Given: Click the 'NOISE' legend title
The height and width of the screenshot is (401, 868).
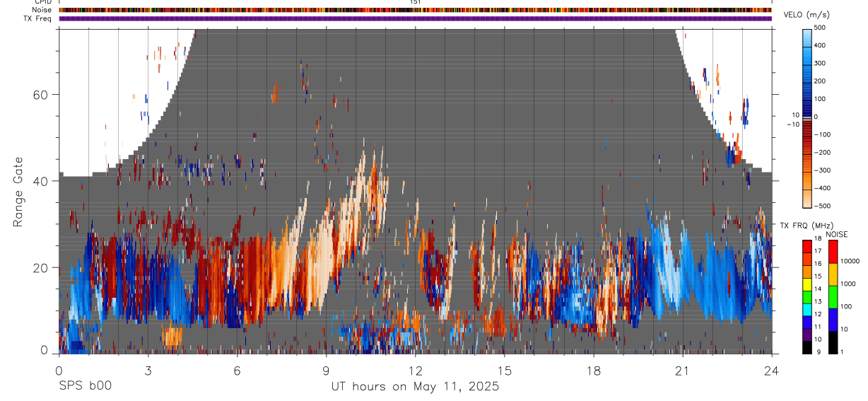Looking at the screenshot, I should [x=836, y=234].
